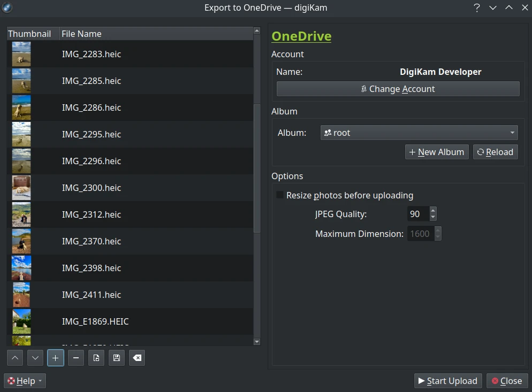Image resolution: width=532 pixels, height=392 pixels.
Task: Click the Change Account button
Action: [x=398, y=89]
